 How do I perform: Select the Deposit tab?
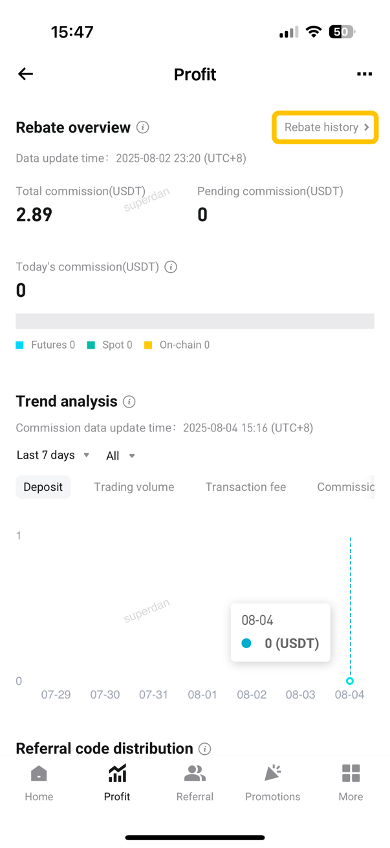point(43,487)
